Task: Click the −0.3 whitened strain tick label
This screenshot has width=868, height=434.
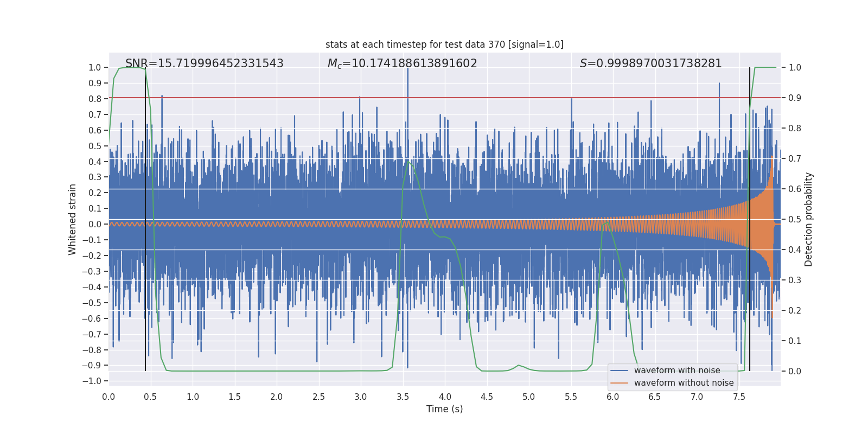Action: 92,271
